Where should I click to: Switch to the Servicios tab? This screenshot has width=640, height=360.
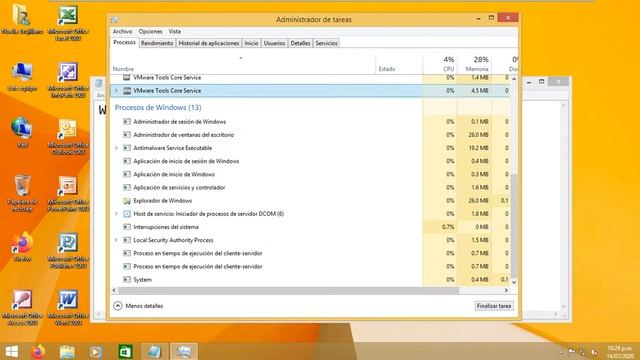[326, 43]
